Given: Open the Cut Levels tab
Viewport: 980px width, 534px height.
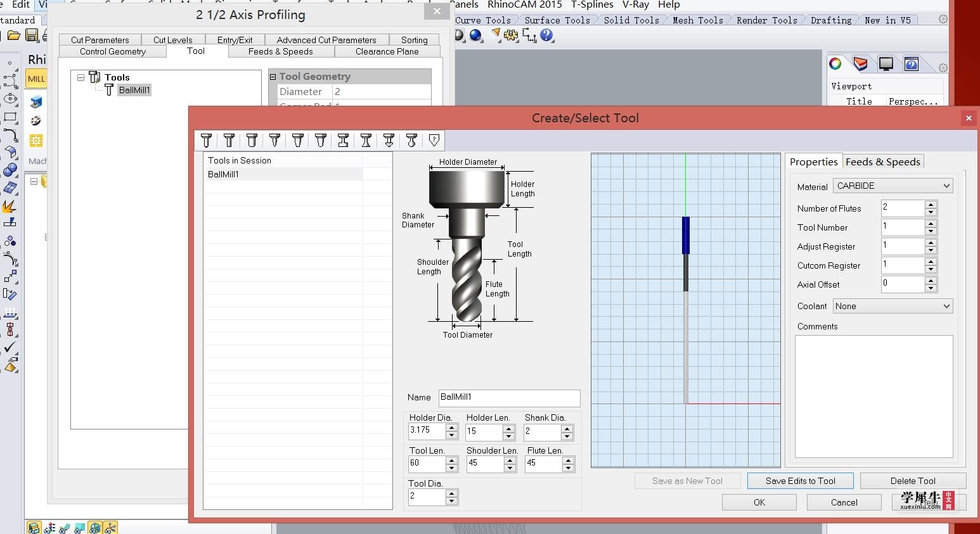Looking at the screenshot, I should click(172, 40).
